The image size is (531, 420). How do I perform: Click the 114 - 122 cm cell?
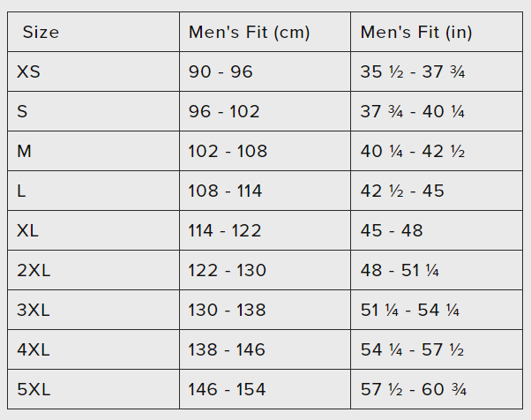point(225,230)
